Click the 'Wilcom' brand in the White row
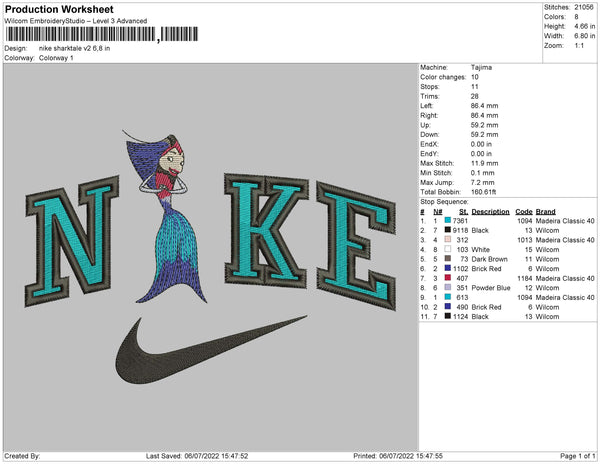The height and width of the screenshot is (464, 600). 547,249
